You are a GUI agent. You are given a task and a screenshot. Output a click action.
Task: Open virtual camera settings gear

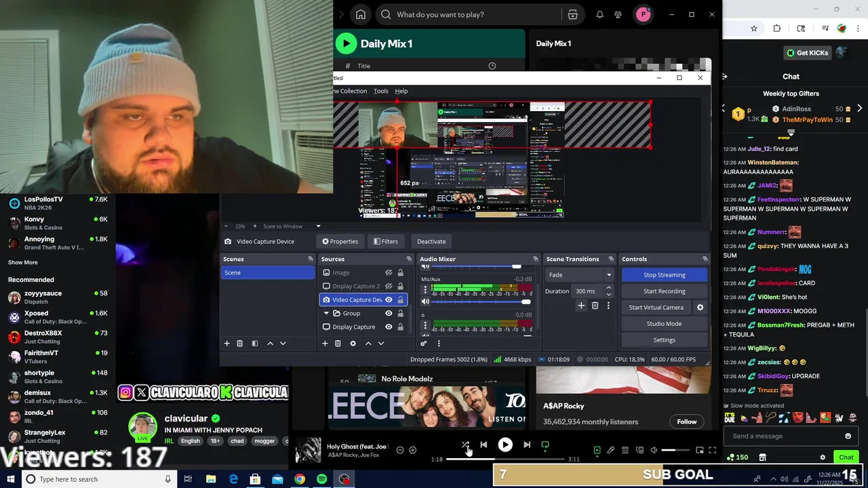point(700,307)
